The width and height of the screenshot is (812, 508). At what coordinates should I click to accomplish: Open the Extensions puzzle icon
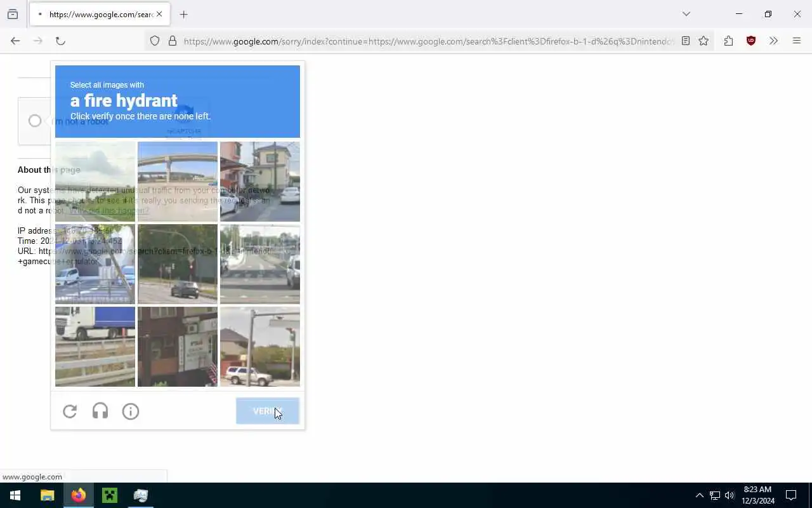(728, 41)
